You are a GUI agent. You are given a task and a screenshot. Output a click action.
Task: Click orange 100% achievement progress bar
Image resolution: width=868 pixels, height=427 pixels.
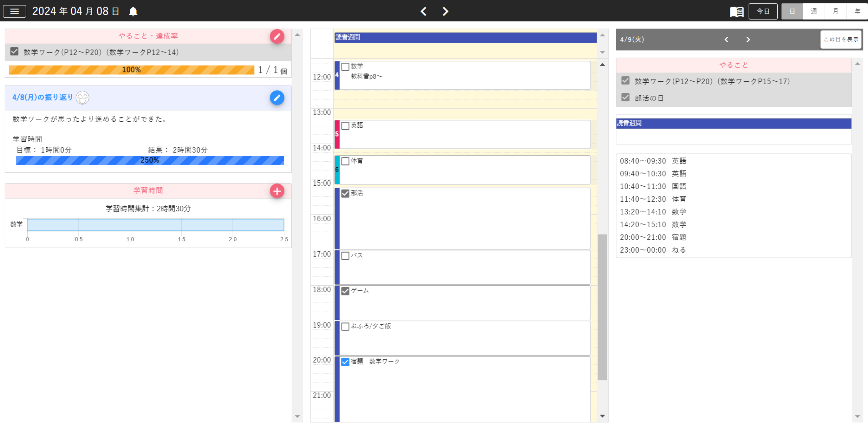point(131,70)
